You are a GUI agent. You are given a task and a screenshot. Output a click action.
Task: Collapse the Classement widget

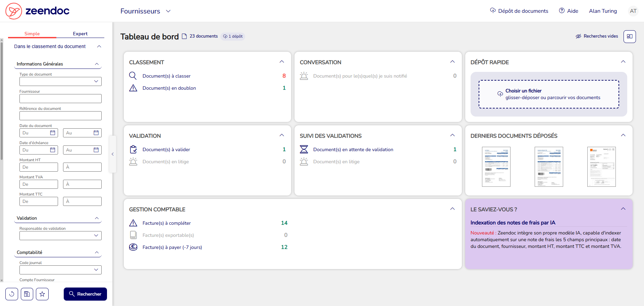[x=282, y=62]
